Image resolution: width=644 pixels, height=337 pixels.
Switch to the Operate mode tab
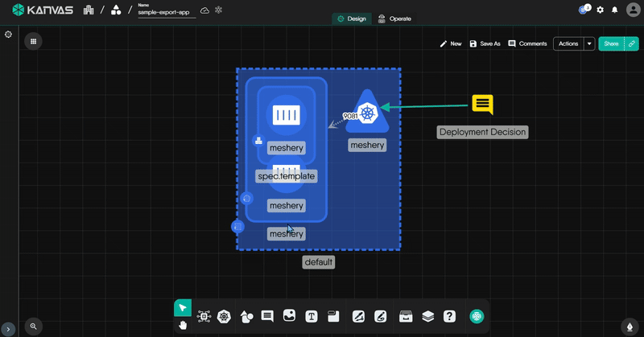(394, 18)
